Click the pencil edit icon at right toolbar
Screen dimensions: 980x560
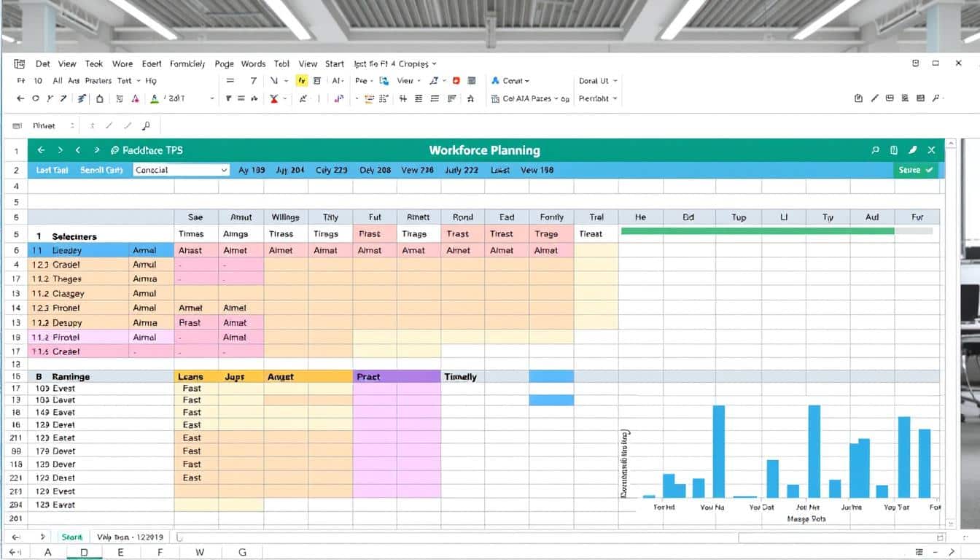(874, 98)
